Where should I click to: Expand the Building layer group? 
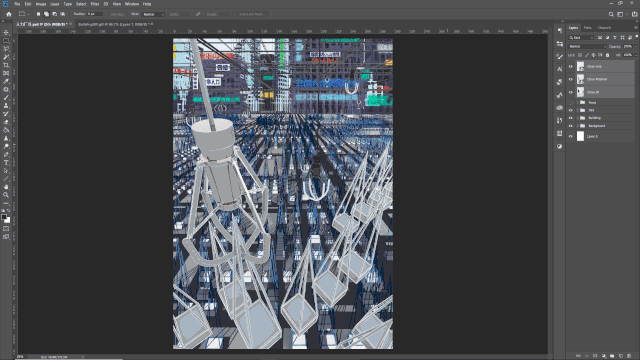click(x=578, y=118)
